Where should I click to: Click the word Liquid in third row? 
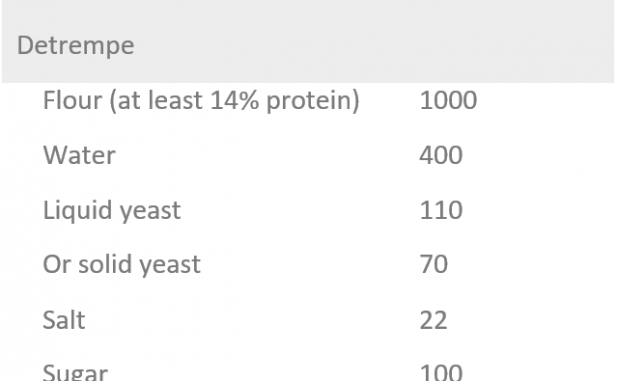click(x=77, y=210)
